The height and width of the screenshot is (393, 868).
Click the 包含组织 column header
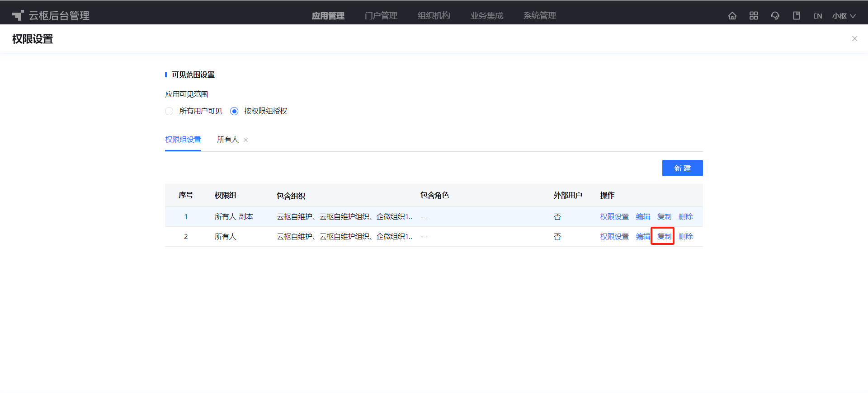tap(291, 196)
